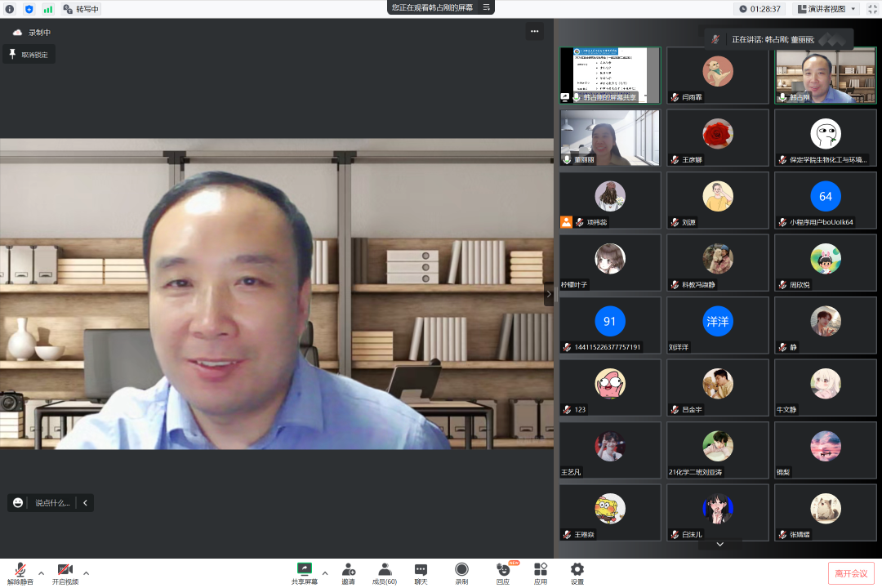The height and width of the screenshot is (588, 882).
Task: Expand video options arrow beside 开启视频
Action: [87, 572]
